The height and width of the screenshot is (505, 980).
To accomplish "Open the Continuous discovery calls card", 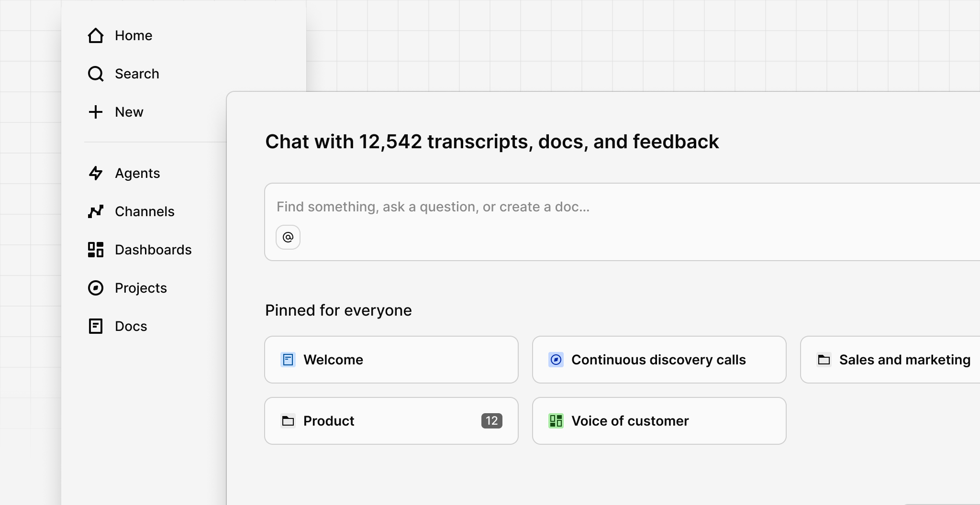I will click(659, 360).
